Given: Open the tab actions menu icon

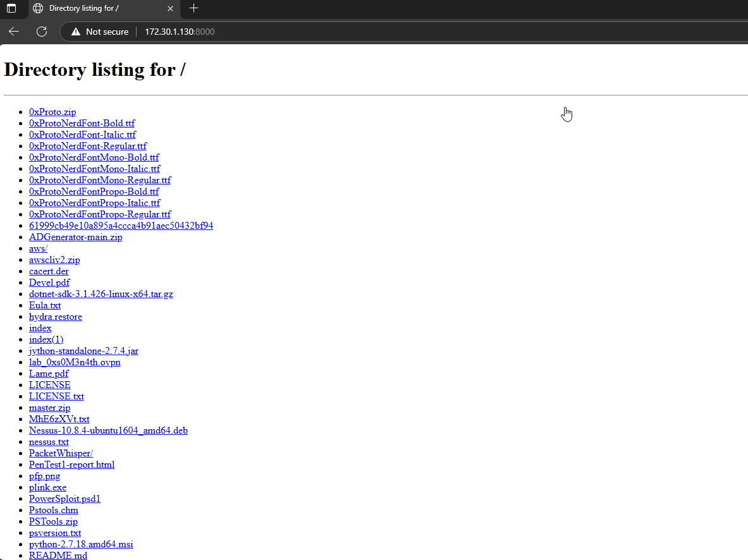Looking at the screenshot, I should (11, 8).
